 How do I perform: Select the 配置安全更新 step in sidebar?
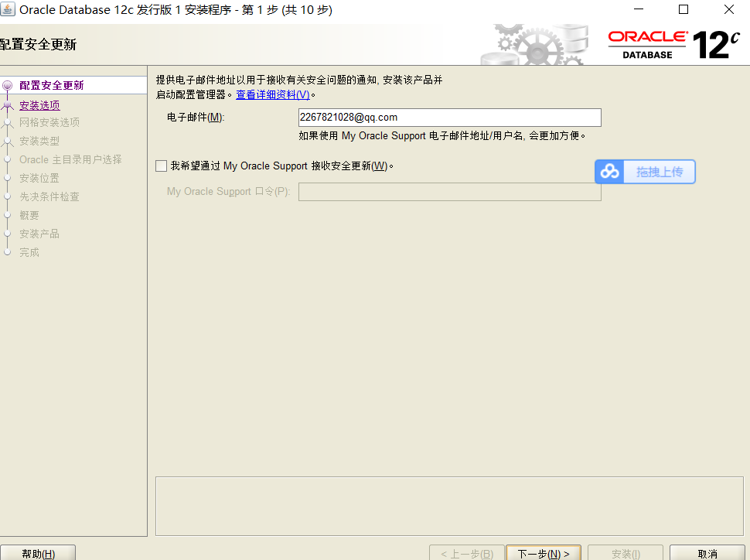52,86
